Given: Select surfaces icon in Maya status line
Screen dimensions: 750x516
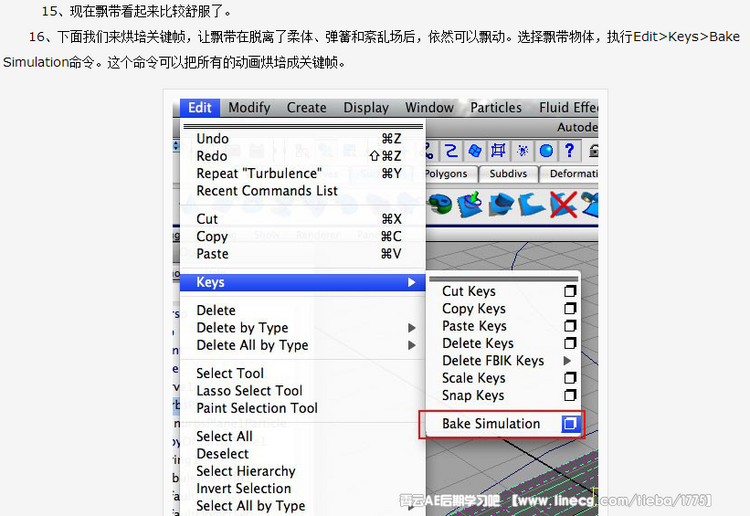Looking at the screenshot, I should (474, 151).
